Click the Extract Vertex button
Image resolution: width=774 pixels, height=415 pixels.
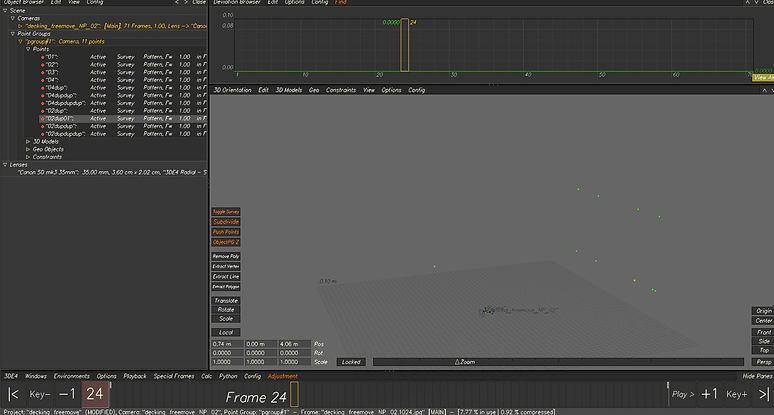click(226, 266)
